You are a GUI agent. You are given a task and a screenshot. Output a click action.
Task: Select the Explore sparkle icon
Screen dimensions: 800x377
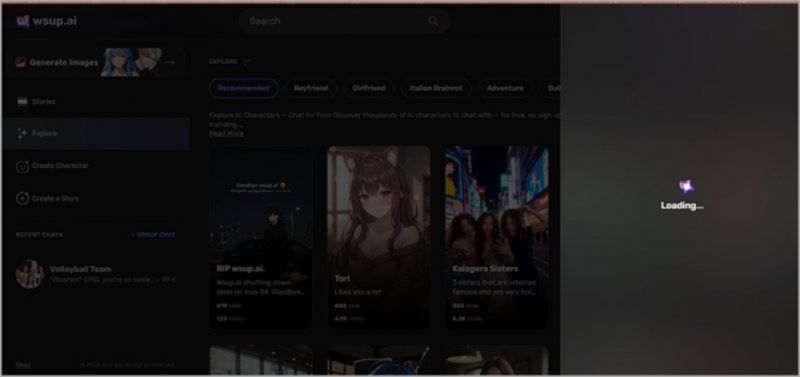pos(22,134)
